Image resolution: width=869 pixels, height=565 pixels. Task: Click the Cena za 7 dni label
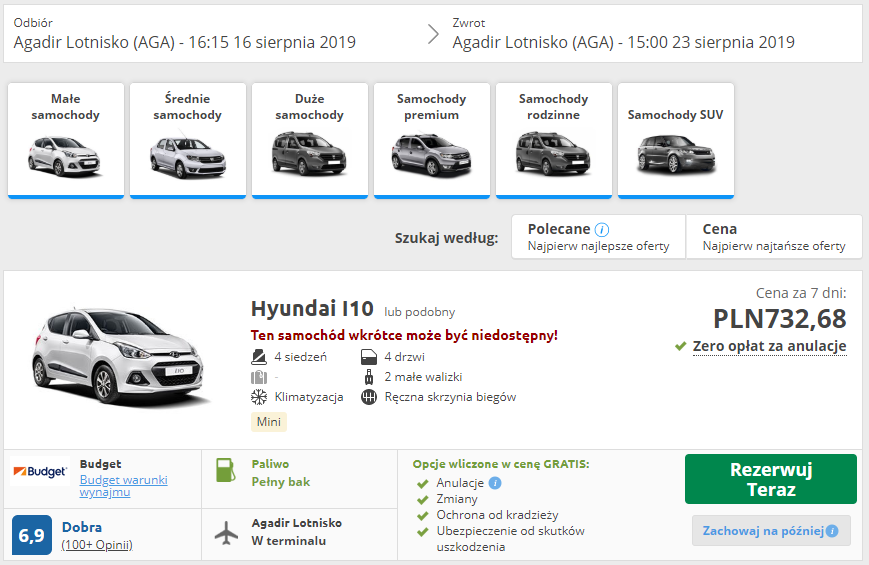tap(801, 293)
